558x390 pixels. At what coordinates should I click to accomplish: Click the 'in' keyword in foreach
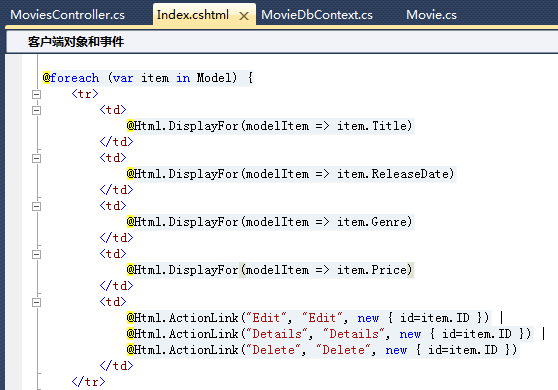click(183, 78)
